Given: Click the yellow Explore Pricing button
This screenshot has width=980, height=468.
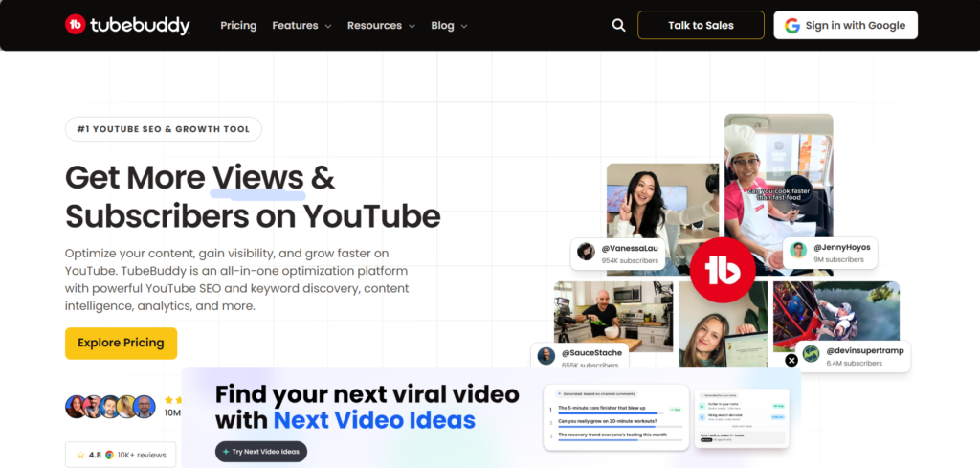Looking at the screenshot, I should click(122, 343).
